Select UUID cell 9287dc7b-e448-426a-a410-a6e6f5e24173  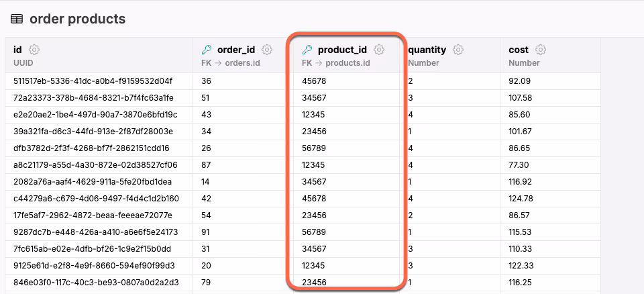pos(99,232)
